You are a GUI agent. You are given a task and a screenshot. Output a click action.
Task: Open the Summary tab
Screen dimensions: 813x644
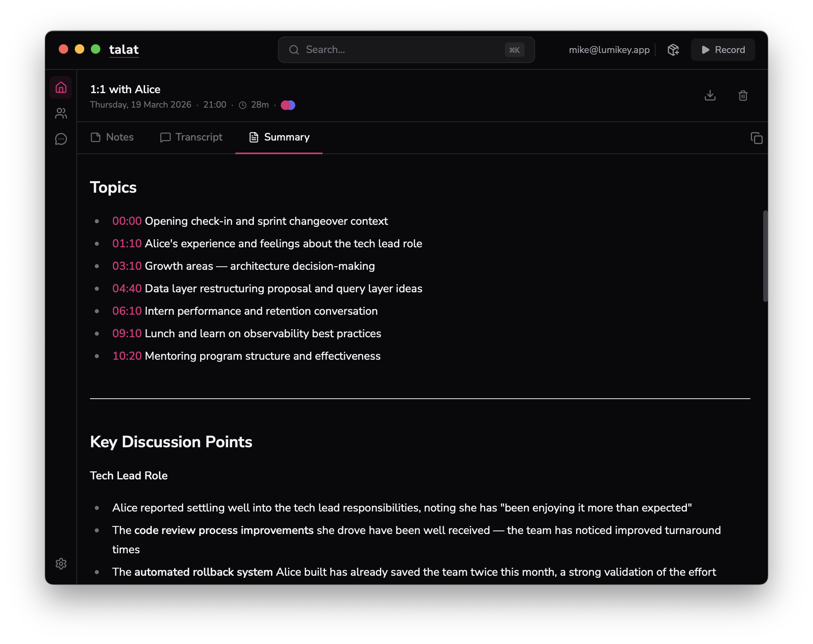coord(286,137)
